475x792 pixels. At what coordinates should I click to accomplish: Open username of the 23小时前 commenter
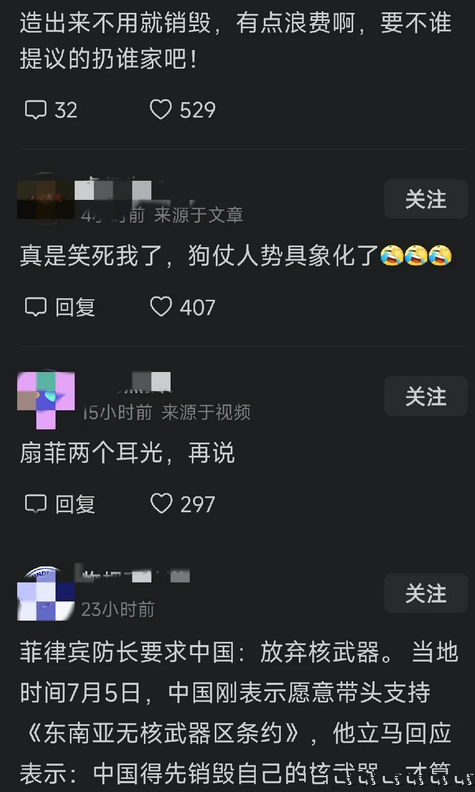(136, 575)
